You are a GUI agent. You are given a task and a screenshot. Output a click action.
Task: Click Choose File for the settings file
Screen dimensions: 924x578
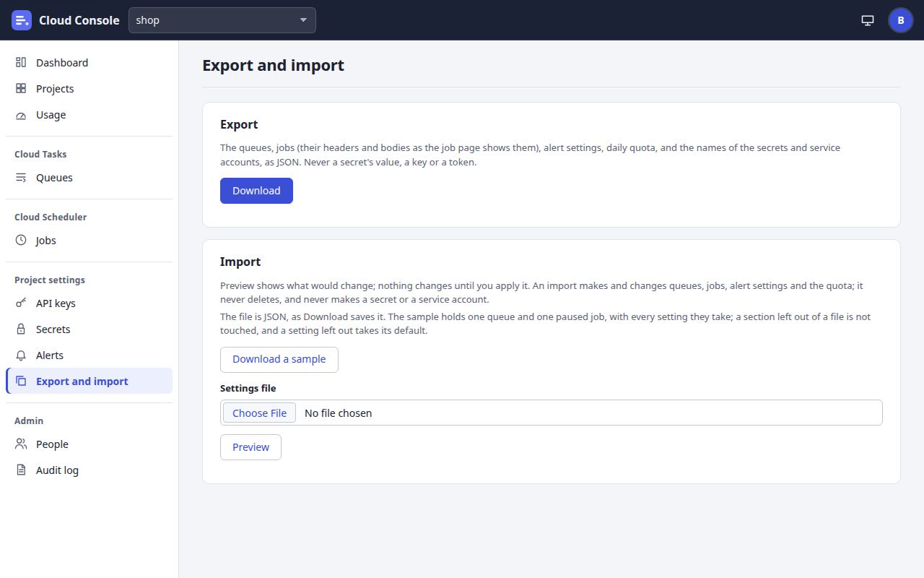click(x=260, y=413)
